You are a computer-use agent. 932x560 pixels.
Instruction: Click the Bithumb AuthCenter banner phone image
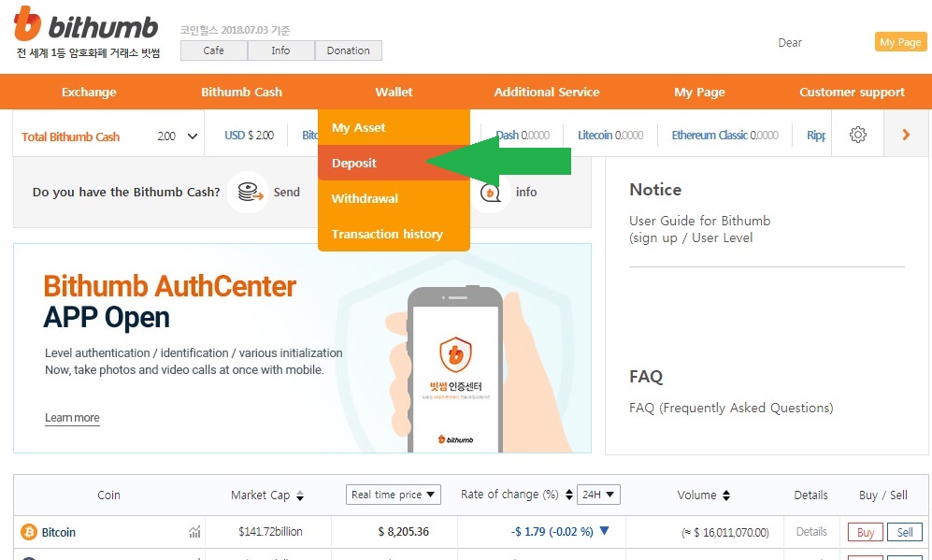pyautogui.click(x=455, y=368)
